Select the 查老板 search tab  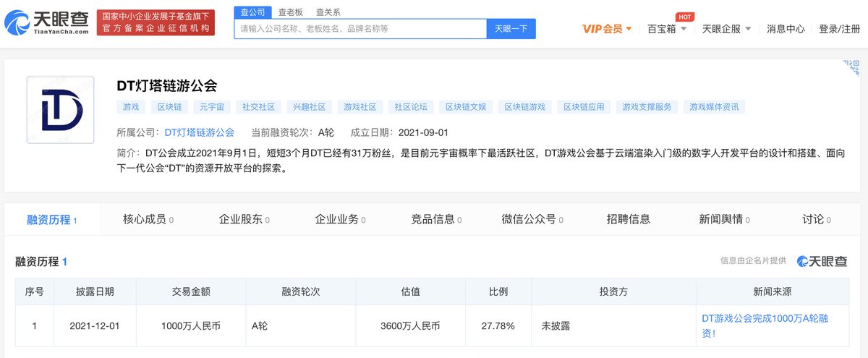(291, 12)
